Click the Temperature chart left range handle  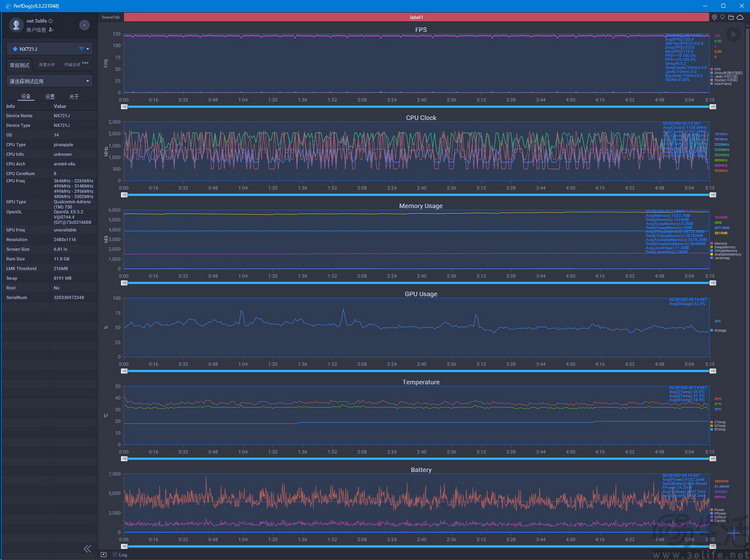tap(124, 459)
